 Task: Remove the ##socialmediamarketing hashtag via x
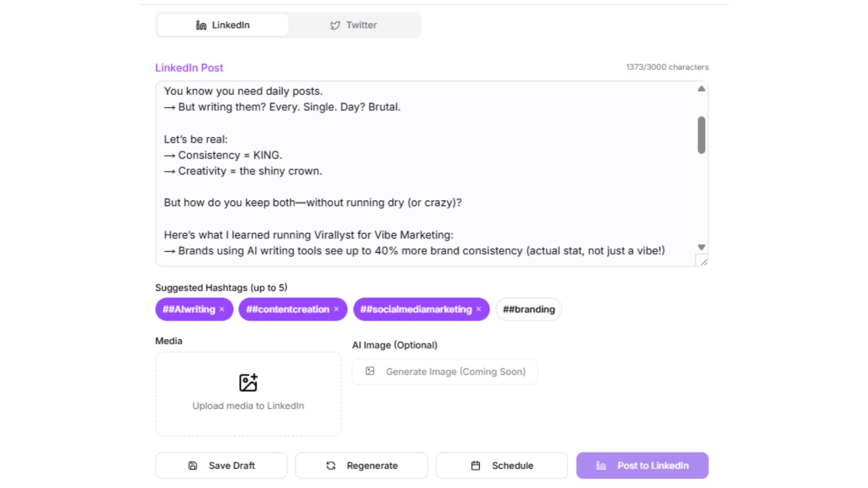(478, 309)
